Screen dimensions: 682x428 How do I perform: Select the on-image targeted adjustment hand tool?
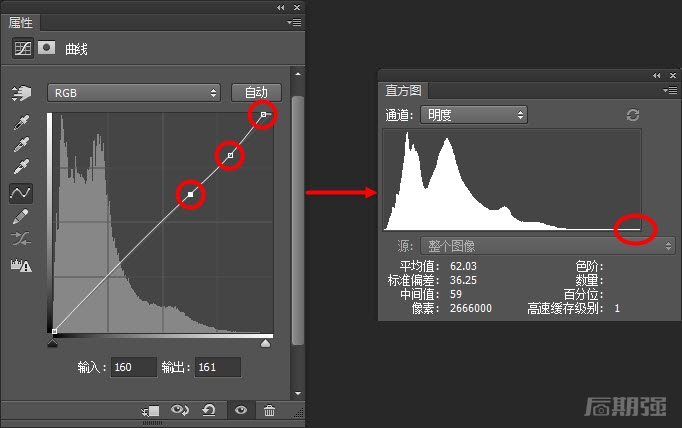click(x=21, y=93)
